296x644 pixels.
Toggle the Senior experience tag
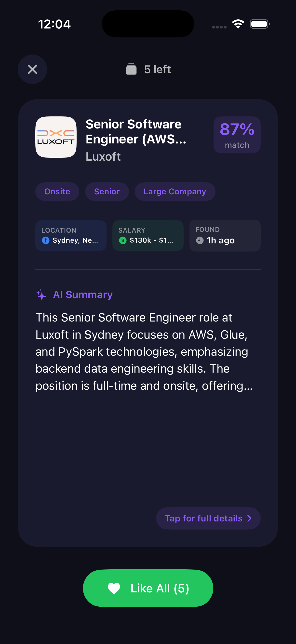point(107,191)
